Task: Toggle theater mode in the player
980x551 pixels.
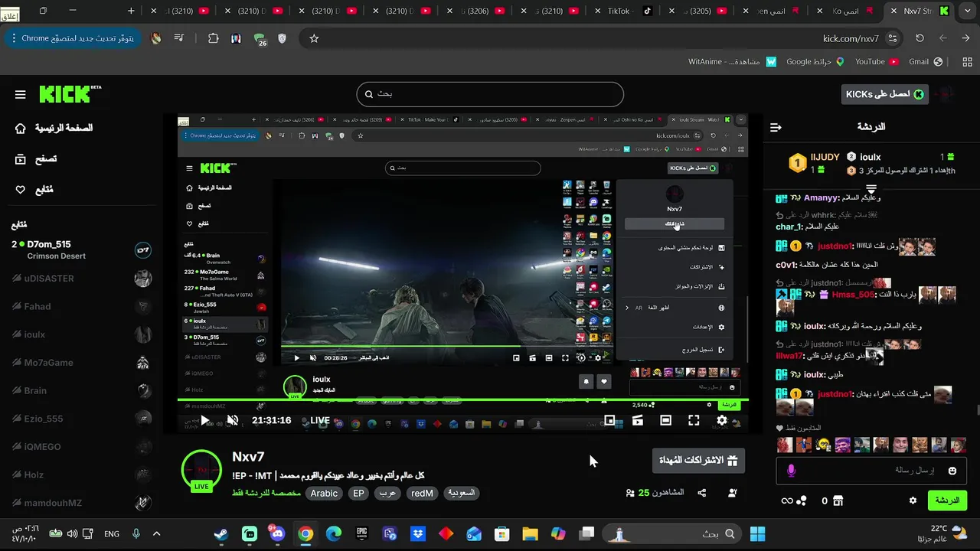Action: 666,421
